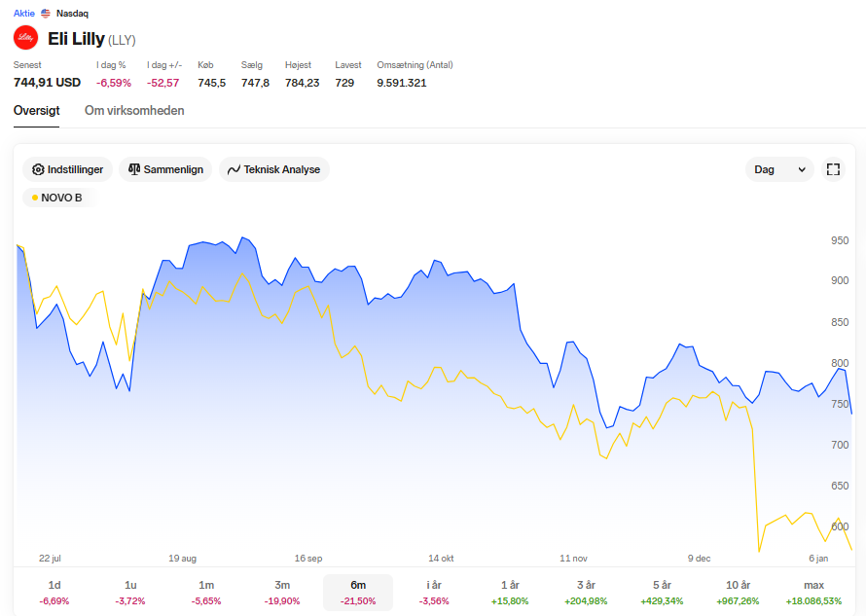
Task: Click the 14 okt date label
Action: [441, 559]
